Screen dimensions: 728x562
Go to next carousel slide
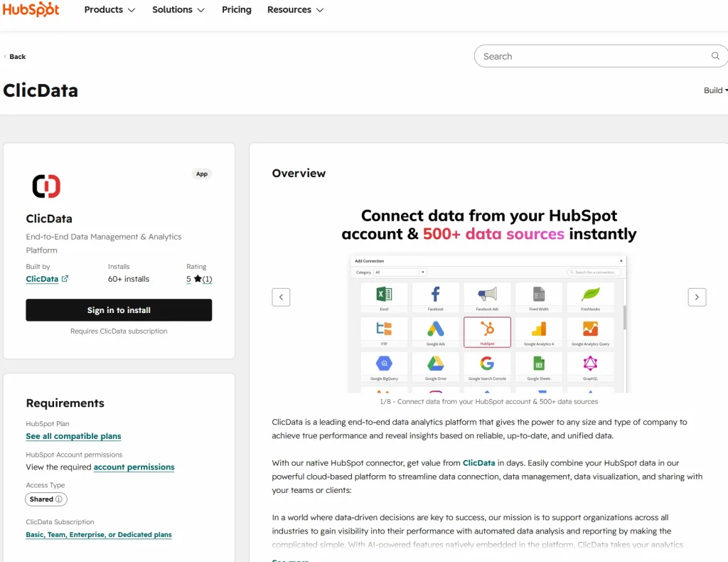tap(697, 297)
